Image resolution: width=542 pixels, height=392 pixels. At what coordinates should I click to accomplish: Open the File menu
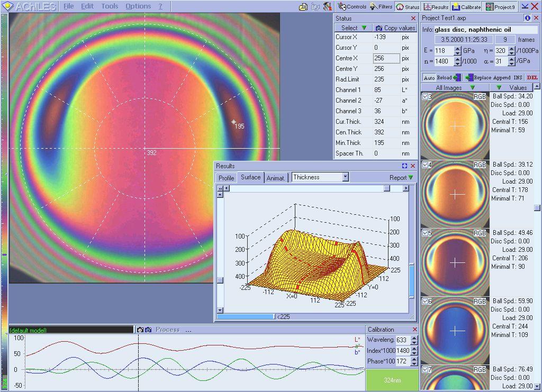(x=68, y=6)
